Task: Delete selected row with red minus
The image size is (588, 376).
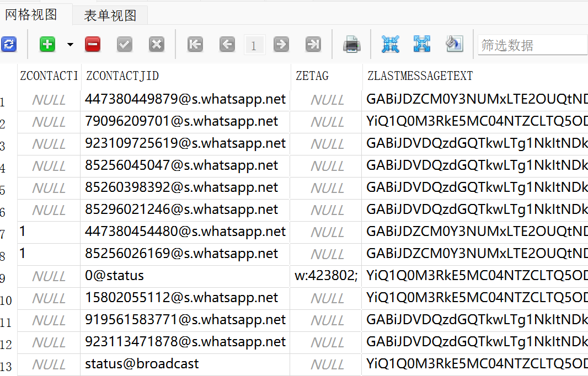Action: [93, 45]
